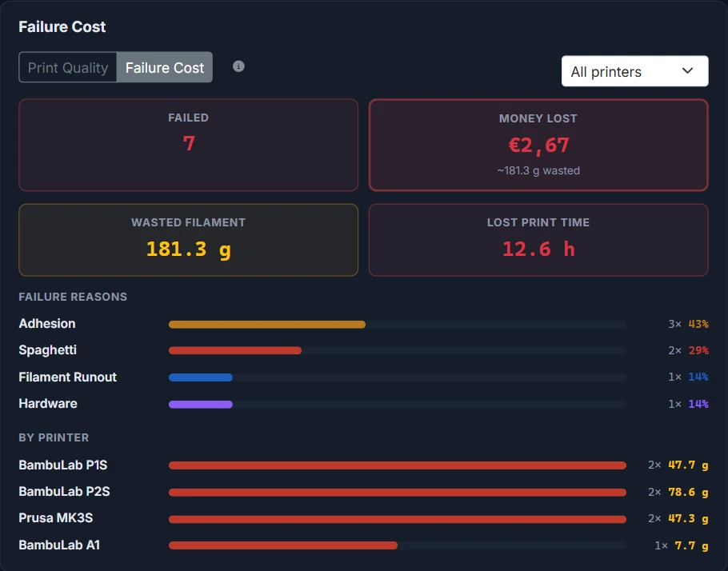
Task: Click the BambuLab P1S printer label
Action: pyautogui.click(x=62, y=465)
